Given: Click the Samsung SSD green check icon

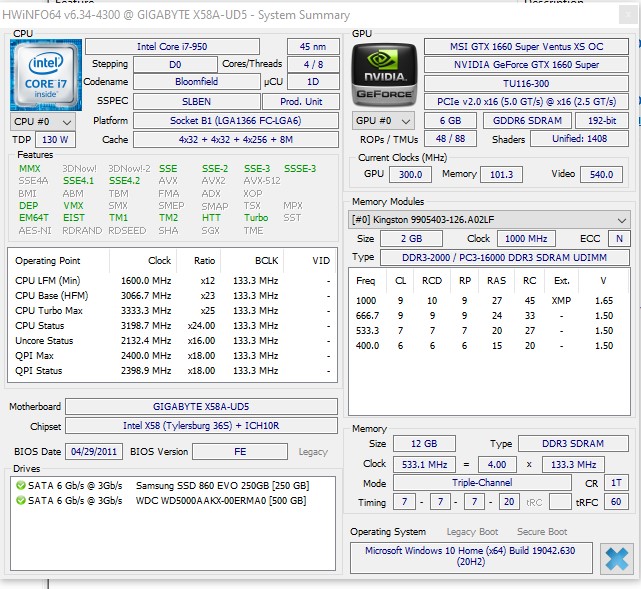Looking at the screenshot, I should (x=20, y=485).
